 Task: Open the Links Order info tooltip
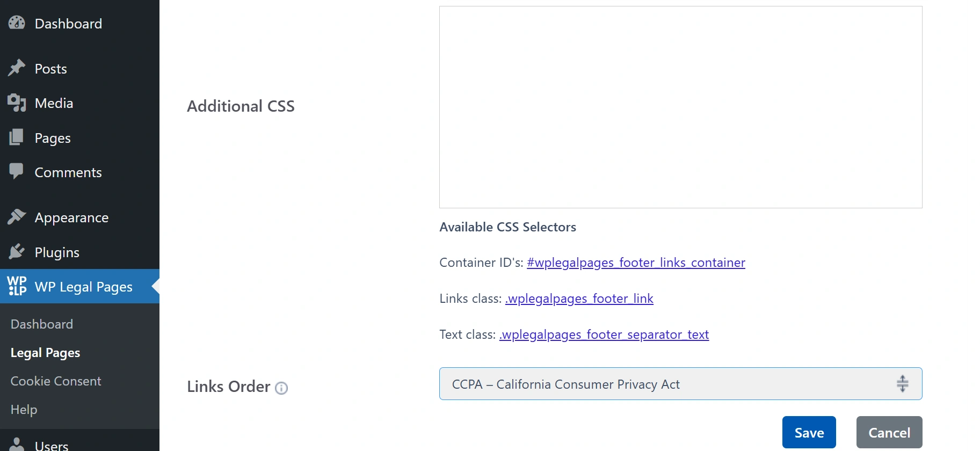(x=282, y=388)
